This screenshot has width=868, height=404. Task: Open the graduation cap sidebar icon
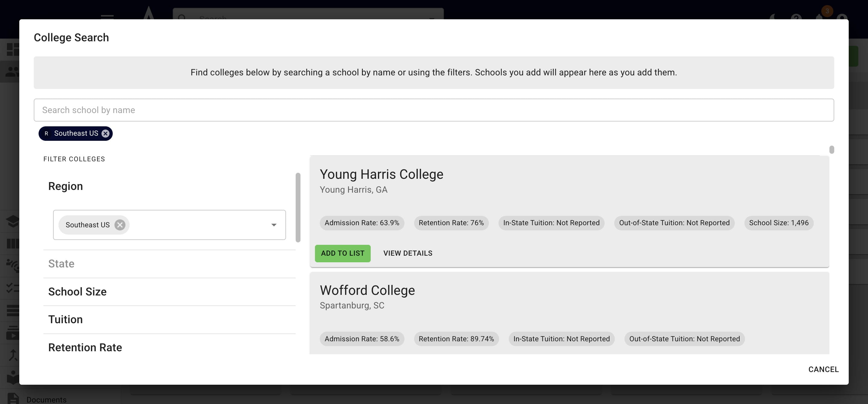[13, 221]
